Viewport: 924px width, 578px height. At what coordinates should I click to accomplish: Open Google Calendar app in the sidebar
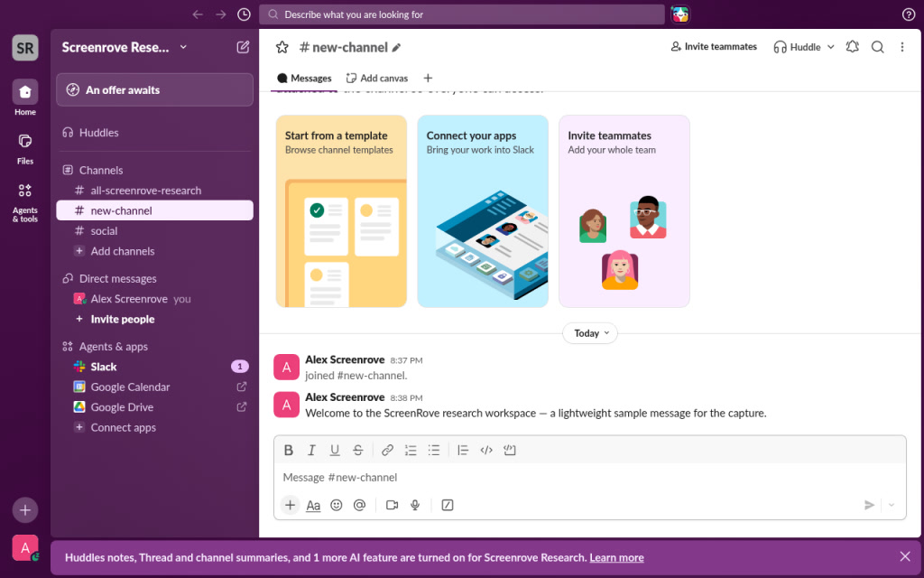click(x=155, y=387)
